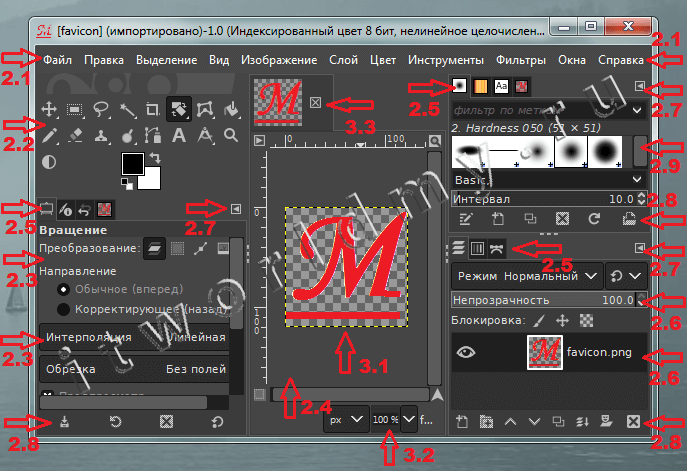Open the "Слой" menu
Image resolution: width=687 pixels, height=471 pixels.
click(x=344, y=60)
